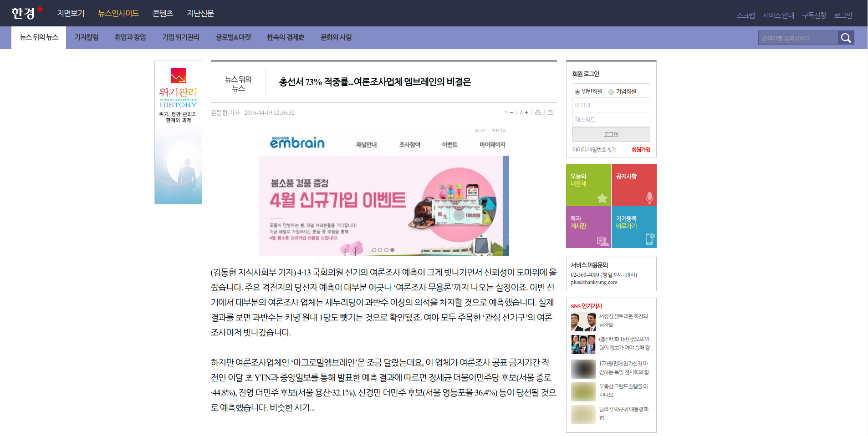Click the email plus@hankyung.com
The image size is (868, 436).
click(594, 282)
